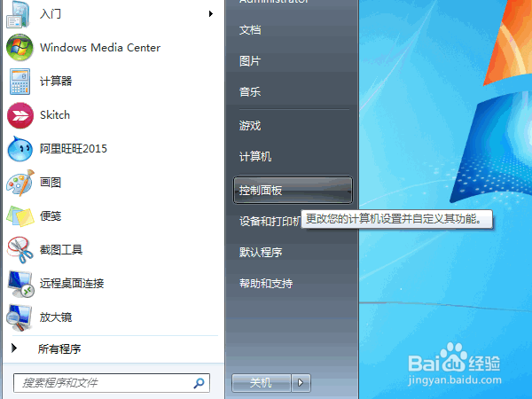This screenshot has height=399, width=532.
Task: Select the 入门 label text
Action: tap(51, 14)
